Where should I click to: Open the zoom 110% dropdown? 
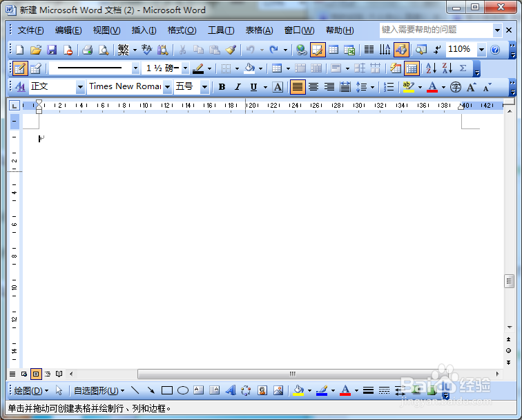pyautogui.click(x=481, y=50)
